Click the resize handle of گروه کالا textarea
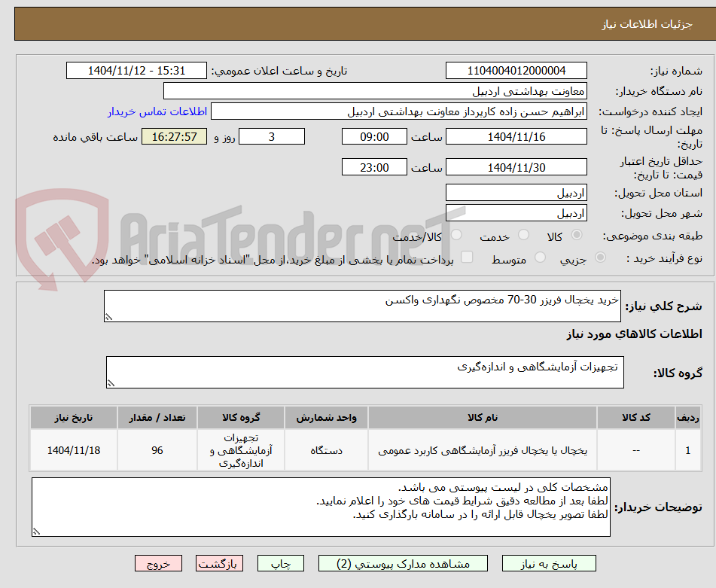 point(111,383)
